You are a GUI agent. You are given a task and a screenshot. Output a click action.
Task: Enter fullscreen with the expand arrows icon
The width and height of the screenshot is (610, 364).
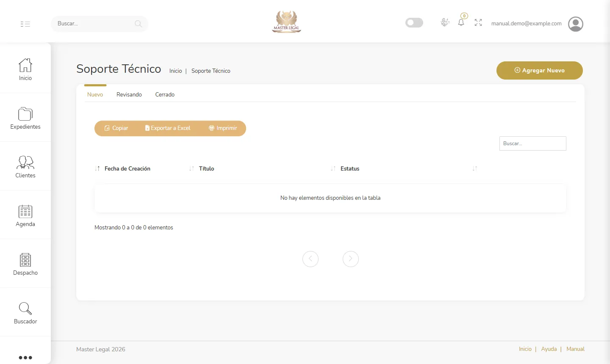point(478,23)
